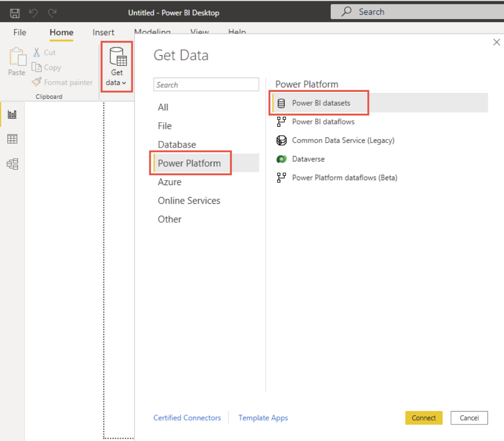Click the Get Data dialog search field
The width and height of the screenshot is (504, 441).
point(206,85)
